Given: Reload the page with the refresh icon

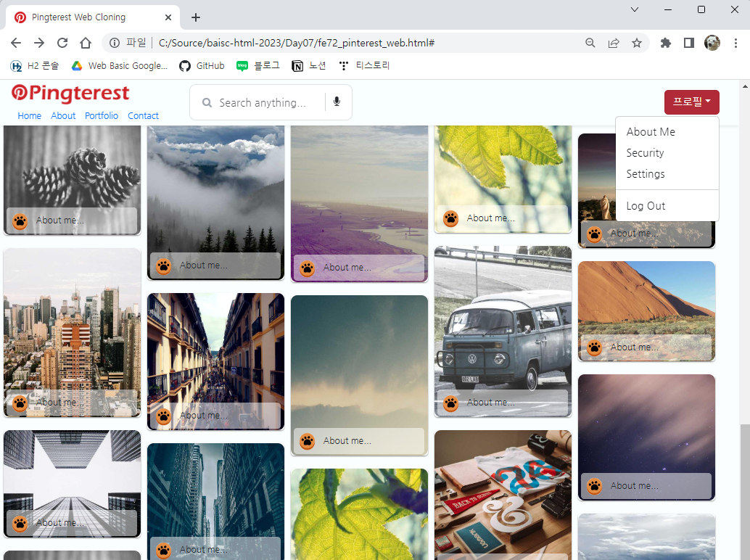Looking at the screenshot, I should (x=62, y=43).
